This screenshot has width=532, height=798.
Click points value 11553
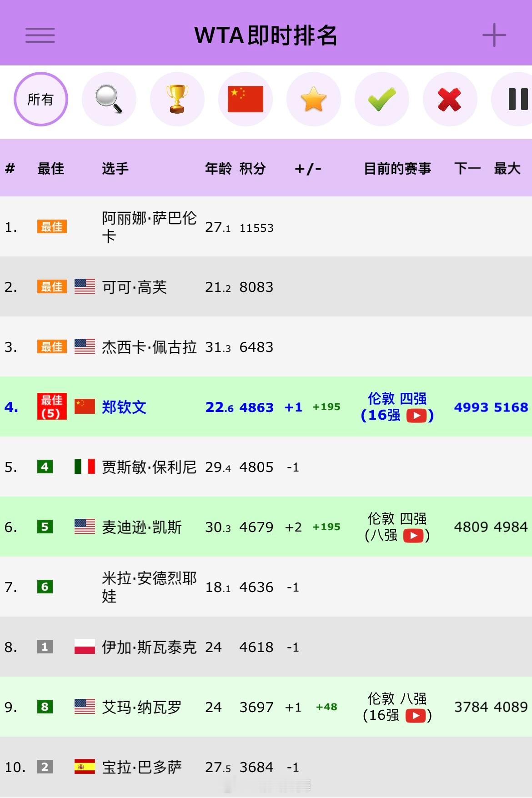[x=256, y=228]
